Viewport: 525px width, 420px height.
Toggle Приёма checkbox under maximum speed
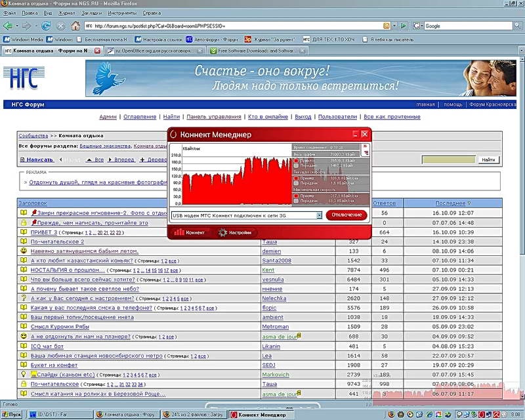(x=296, y=195)
